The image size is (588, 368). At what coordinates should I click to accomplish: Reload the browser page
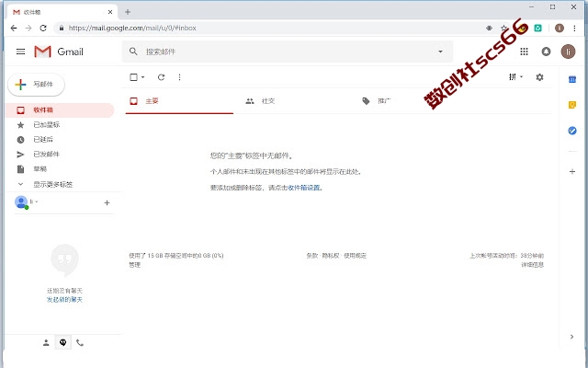pyautogui.click(x=43, y=28)
